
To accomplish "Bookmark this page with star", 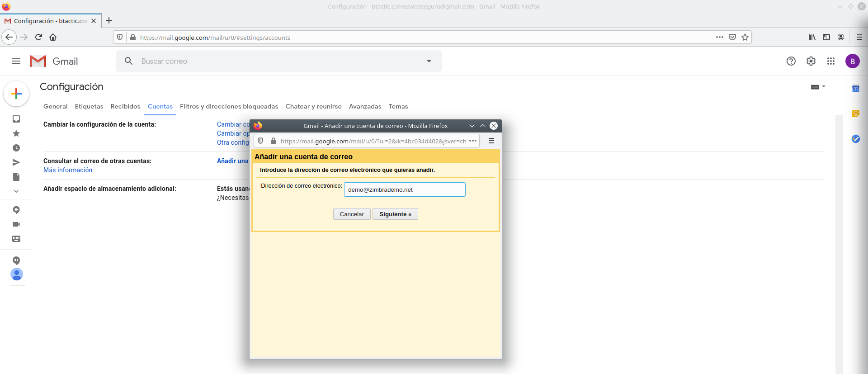I will pos(745,37).
